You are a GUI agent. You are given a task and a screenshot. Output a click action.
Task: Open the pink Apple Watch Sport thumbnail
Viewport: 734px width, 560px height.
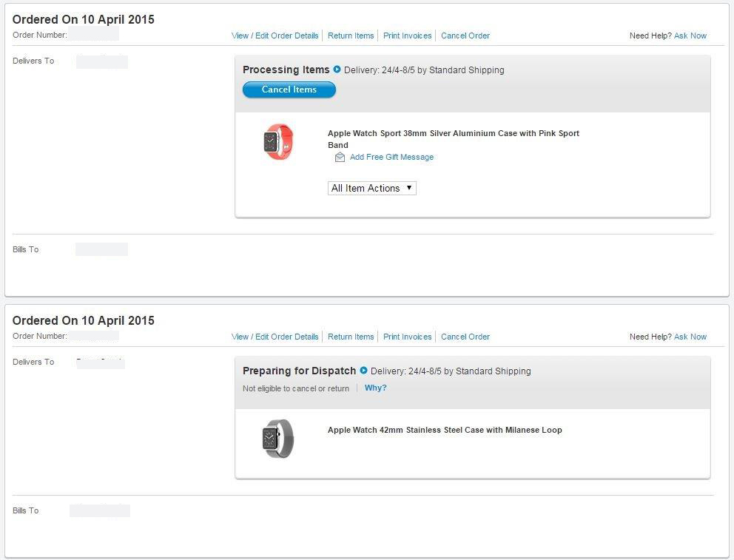(x=278, y=141)
